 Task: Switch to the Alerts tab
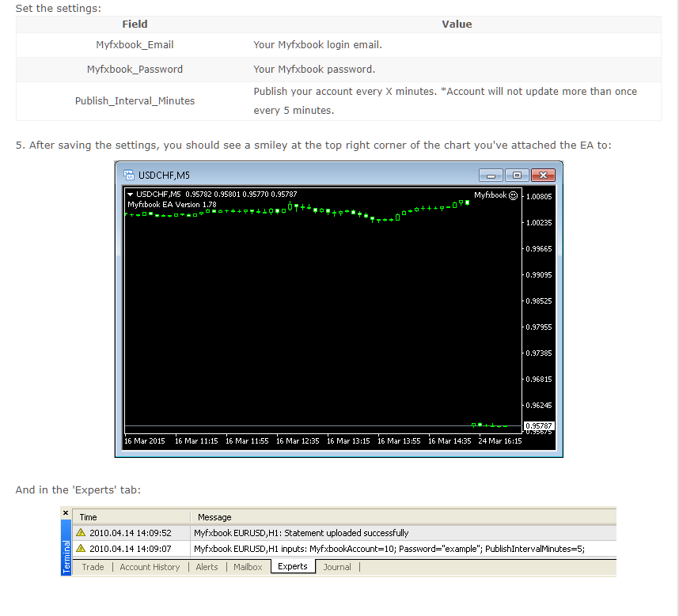click(x=207, y=567)
